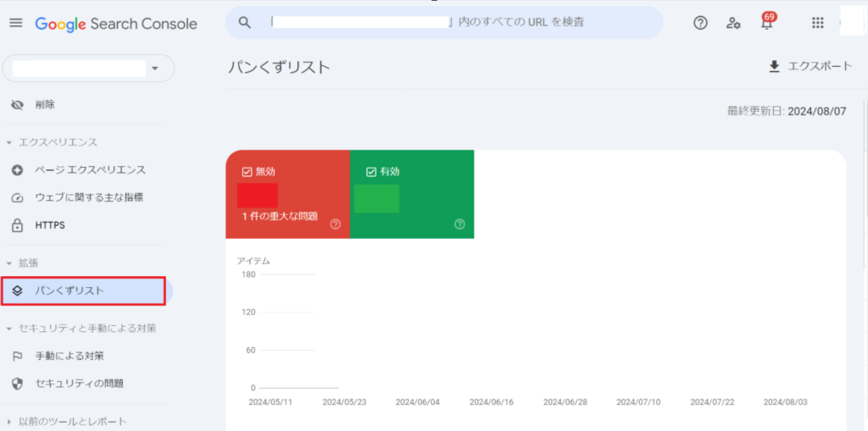This screenshot has width=868, height=431.
Task: Open the Help question mark icon
Action: [700, 23]
